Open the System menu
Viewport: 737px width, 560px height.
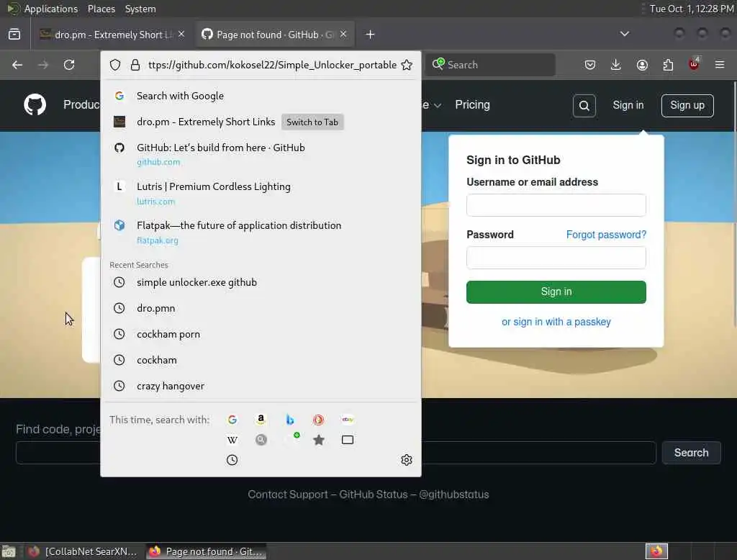click(x=140, y=9)
